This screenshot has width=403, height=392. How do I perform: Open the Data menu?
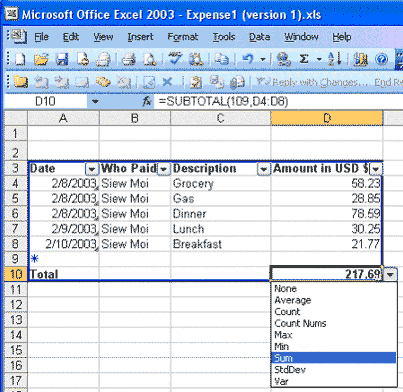[x=259, y=37]
